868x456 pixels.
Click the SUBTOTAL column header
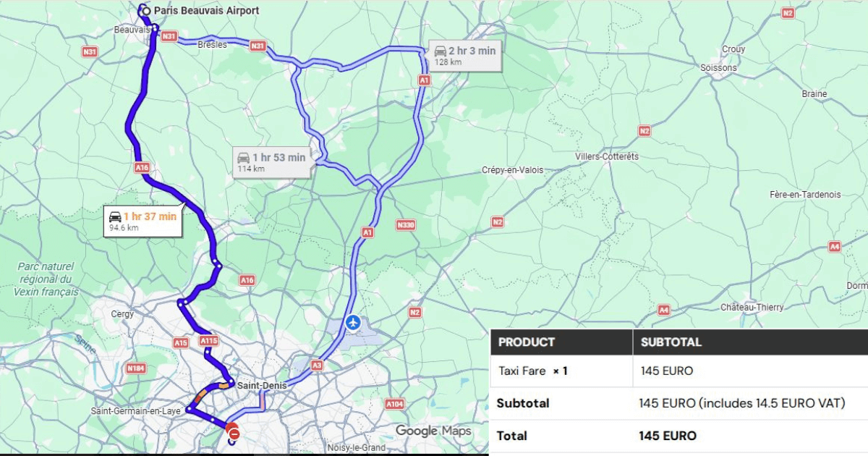(x=671, y=342)
